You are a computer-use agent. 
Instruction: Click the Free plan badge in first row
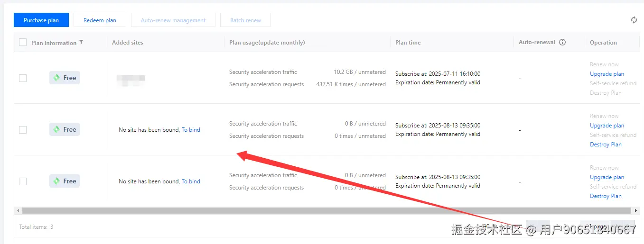[65, 78]
